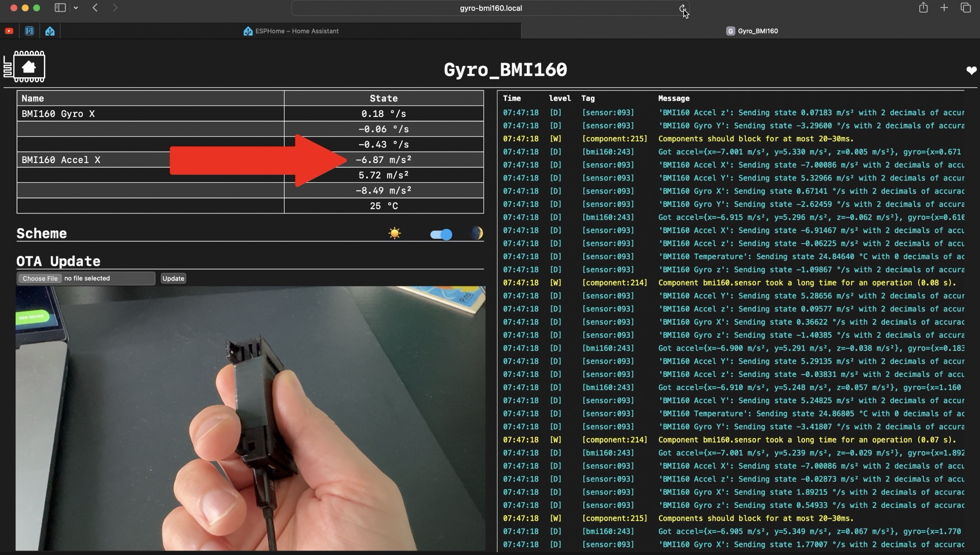The width and height of the screenshot is (980, 555).
Task: Click the BMI160 Accel X row name
Action: 61,160
